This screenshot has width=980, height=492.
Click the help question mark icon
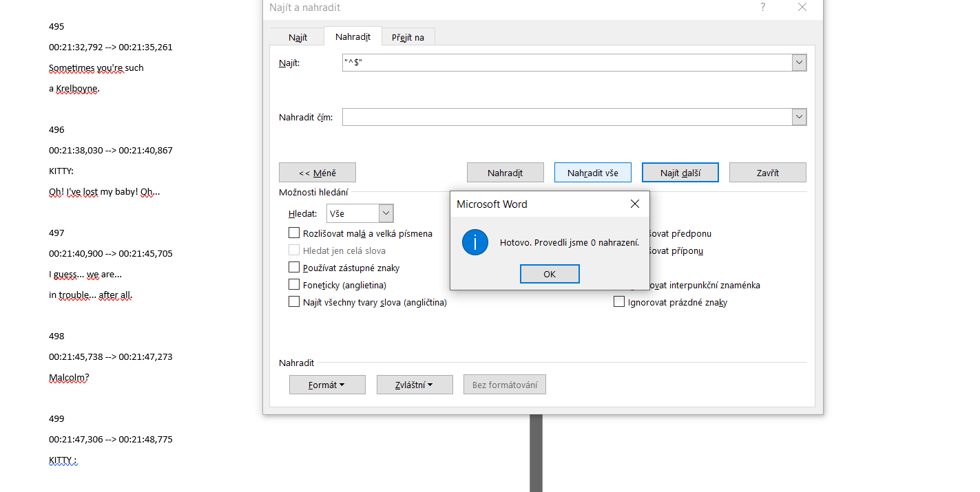[x=762, y=7]
